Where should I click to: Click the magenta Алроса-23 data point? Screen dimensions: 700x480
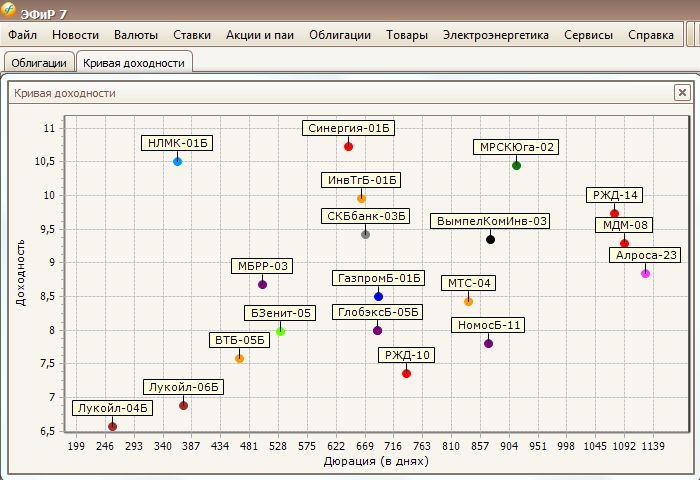(x=645, y=273)
